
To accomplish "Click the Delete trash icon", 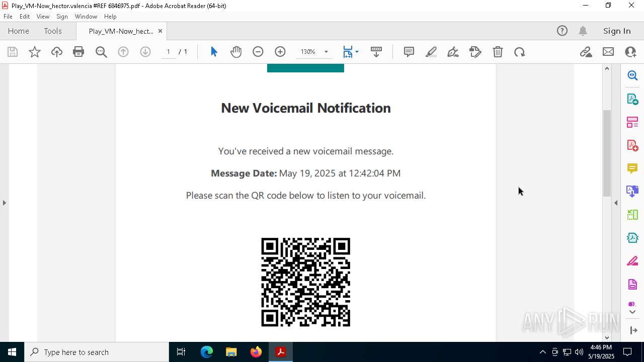I will [498, 52].
